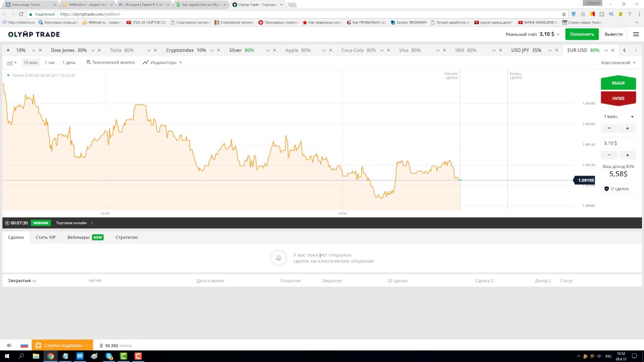
Task: Reload the browser page
Action: pos(21,14)
